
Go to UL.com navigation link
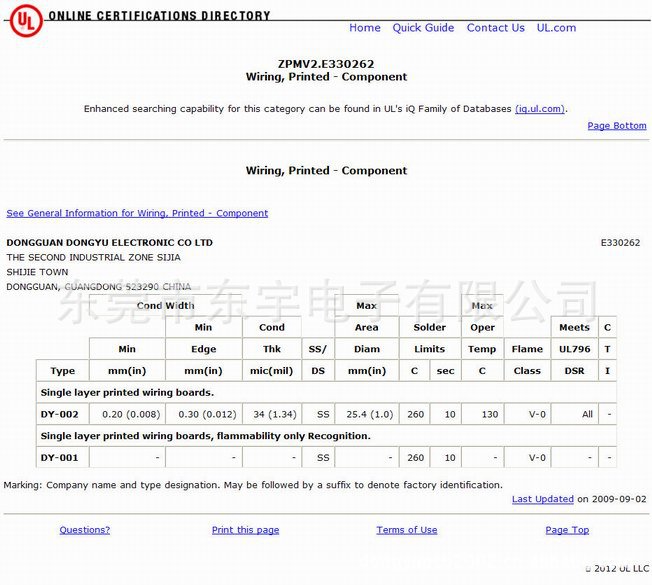pos(556,28)
